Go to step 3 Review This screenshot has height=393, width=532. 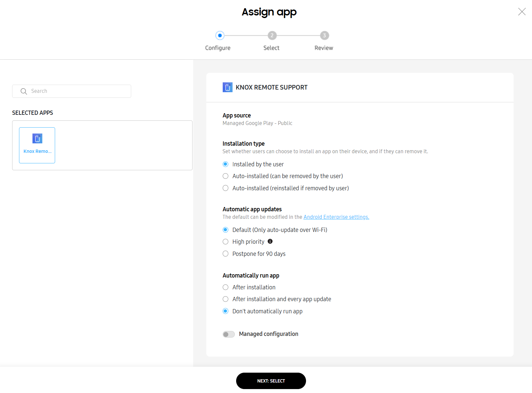click(x=324, y=35)
